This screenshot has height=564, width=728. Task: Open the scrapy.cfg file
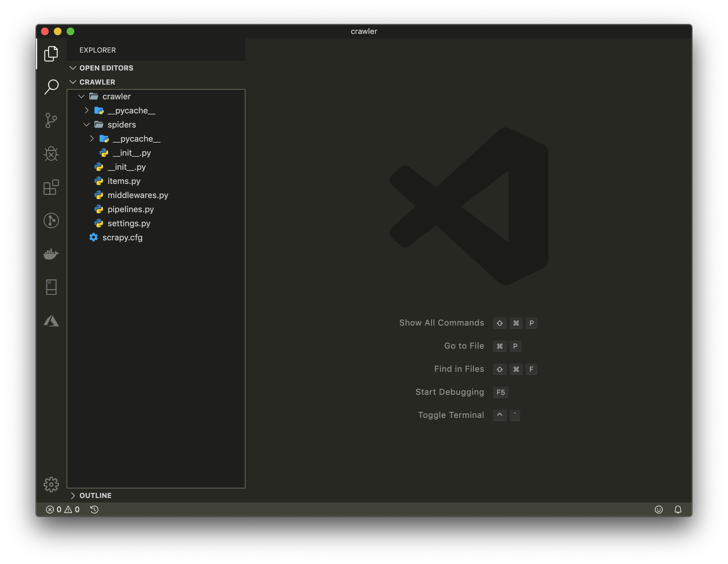(x=122, y=237)
